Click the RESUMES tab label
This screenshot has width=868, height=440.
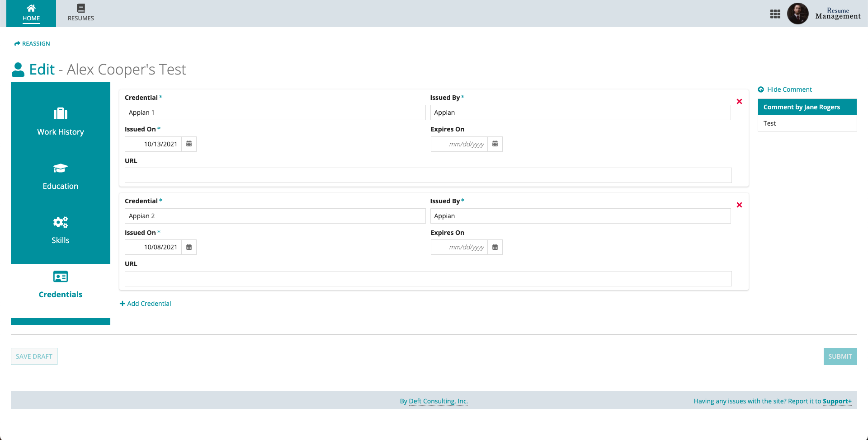[81, 18]
